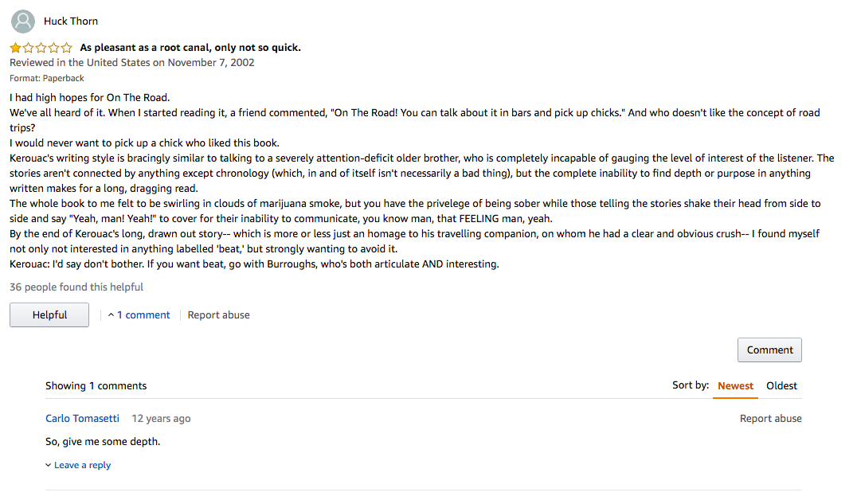Report abuse on Huck Thorn's review
The height and width of the screenshot is (504, 857).
(218, 315)
